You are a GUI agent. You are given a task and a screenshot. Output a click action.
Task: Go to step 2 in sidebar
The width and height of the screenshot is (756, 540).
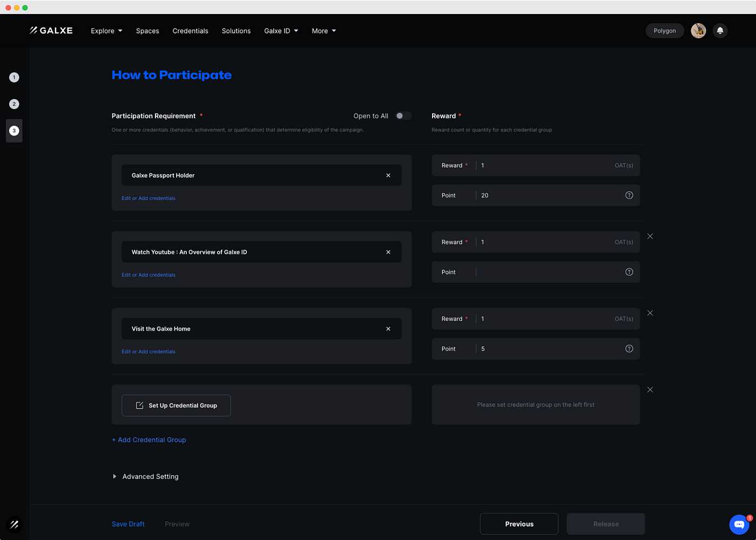pos(14,104)
